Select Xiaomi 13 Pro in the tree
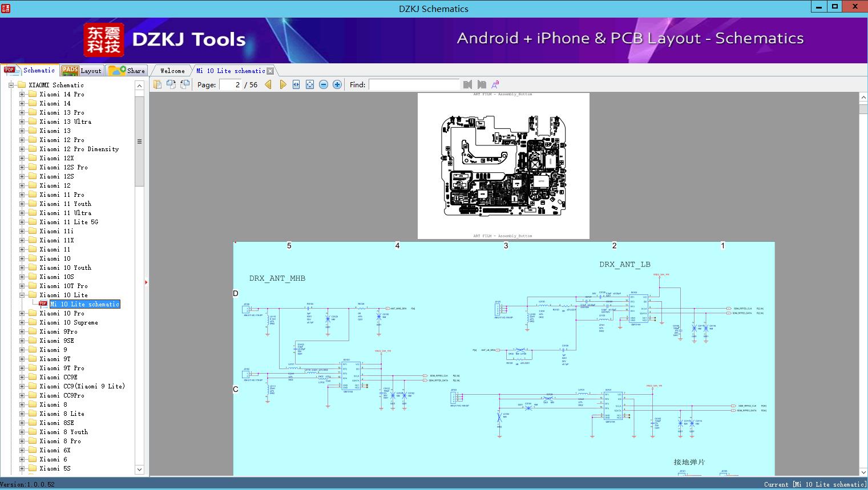 (62, 112)
